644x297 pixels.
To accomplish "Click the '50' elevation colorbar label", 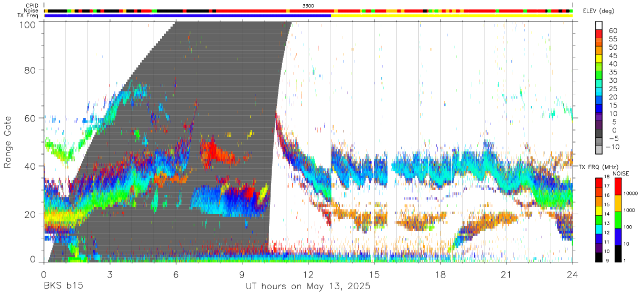I will 613,47.
